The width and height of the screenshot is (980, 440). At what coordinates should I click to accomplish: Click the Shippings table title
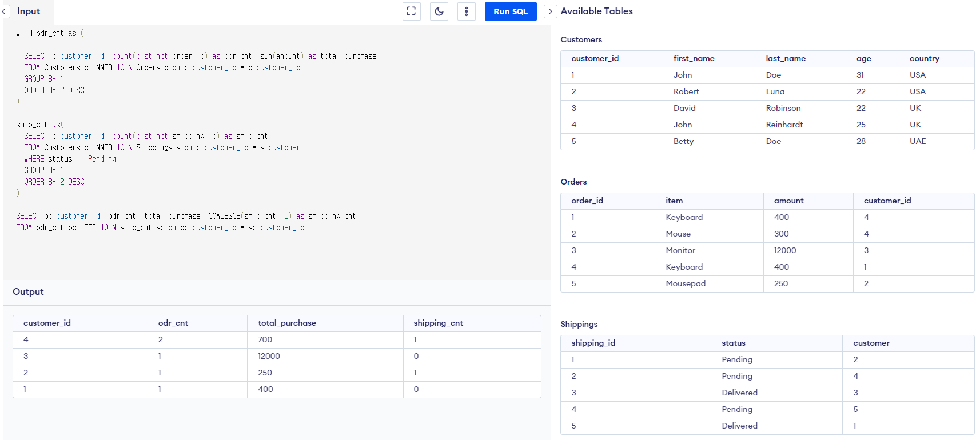pos(579,324)
